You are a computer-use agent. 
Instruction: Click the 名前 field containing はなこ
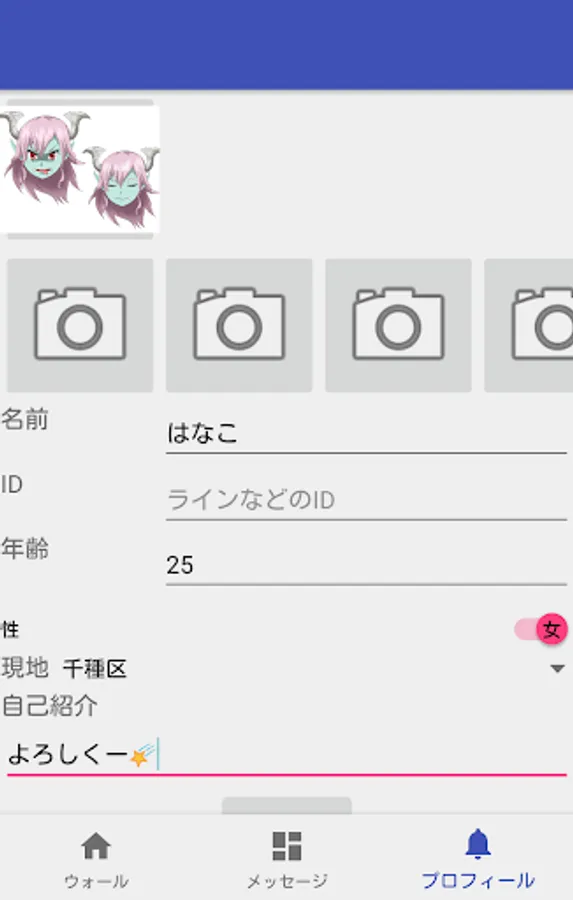click(366, 433)
